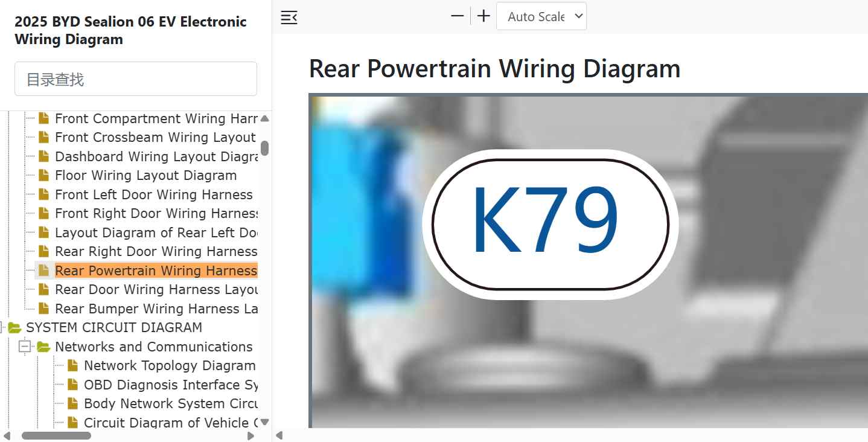Viewport: 868px width, 442px height.
Task: Click the Front Crossbeam Wiring Layout document icon
Action: 43,137
